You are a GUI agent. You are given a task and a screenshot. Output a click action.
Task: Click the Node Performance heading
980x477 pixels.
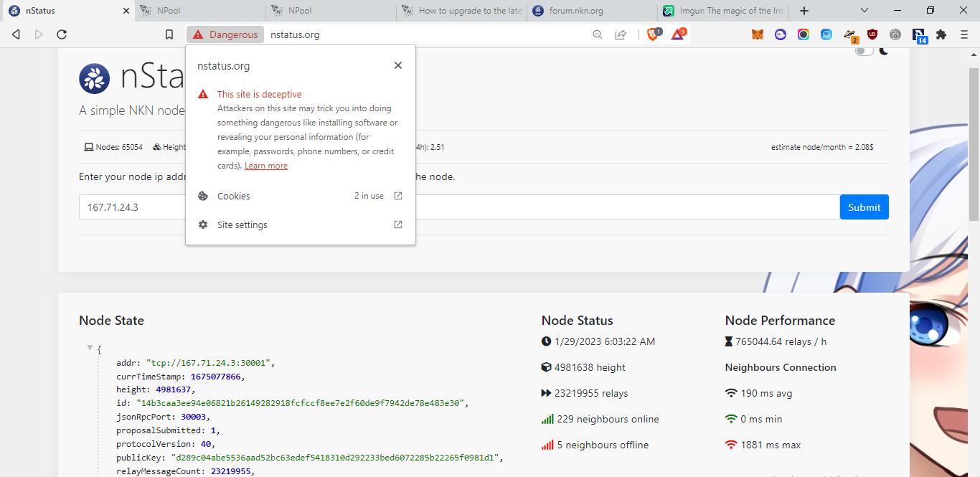pyautogui.click(x=780, y=321)
